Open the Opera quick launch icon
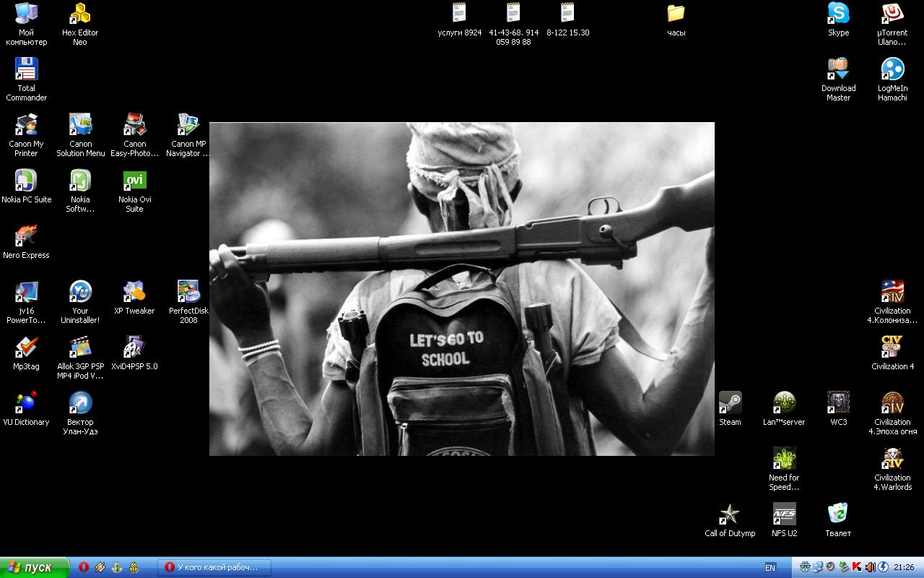The image size is (924, 578). click(84, 567)
